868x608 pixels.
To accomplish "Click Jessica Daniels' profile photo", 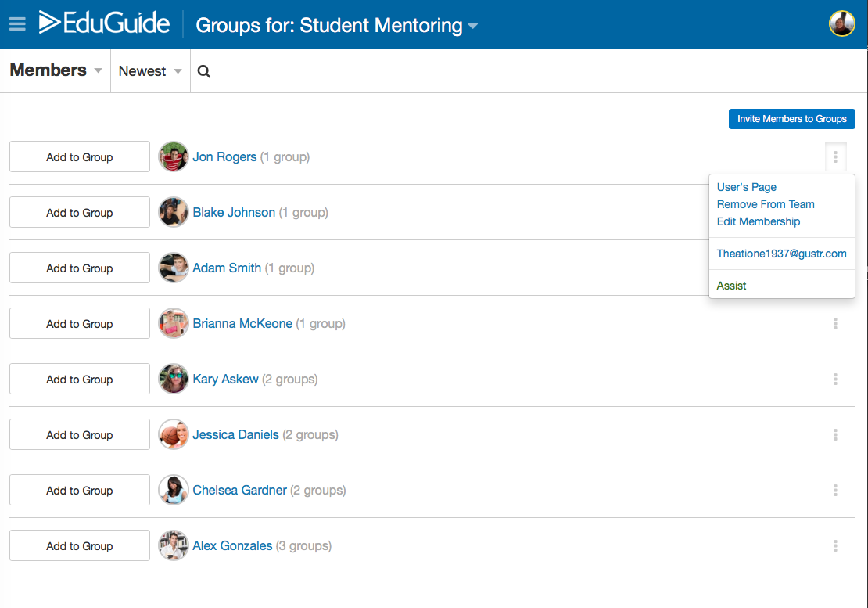I will 174,435.
